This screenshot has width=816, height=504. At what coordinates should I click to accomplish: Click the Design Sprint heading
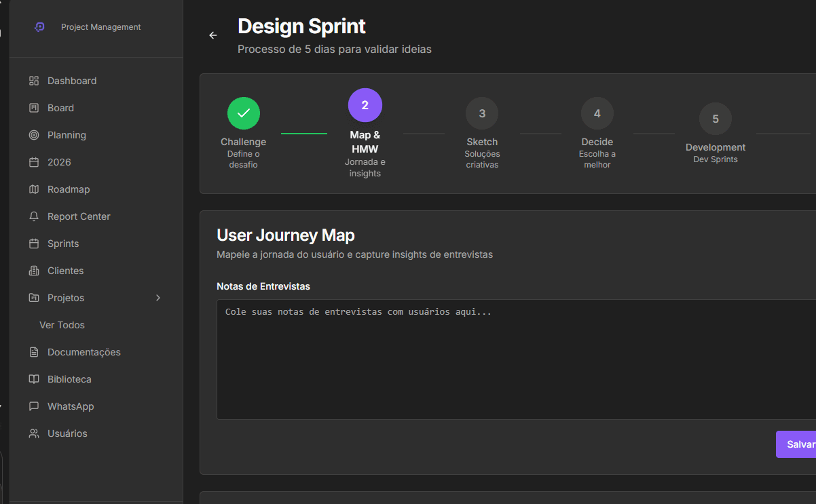[301, 26]
